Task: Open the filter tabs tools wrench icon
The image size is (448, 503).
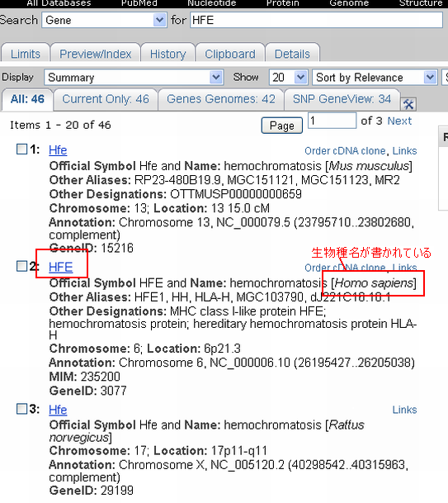Action: click(408, 104)
